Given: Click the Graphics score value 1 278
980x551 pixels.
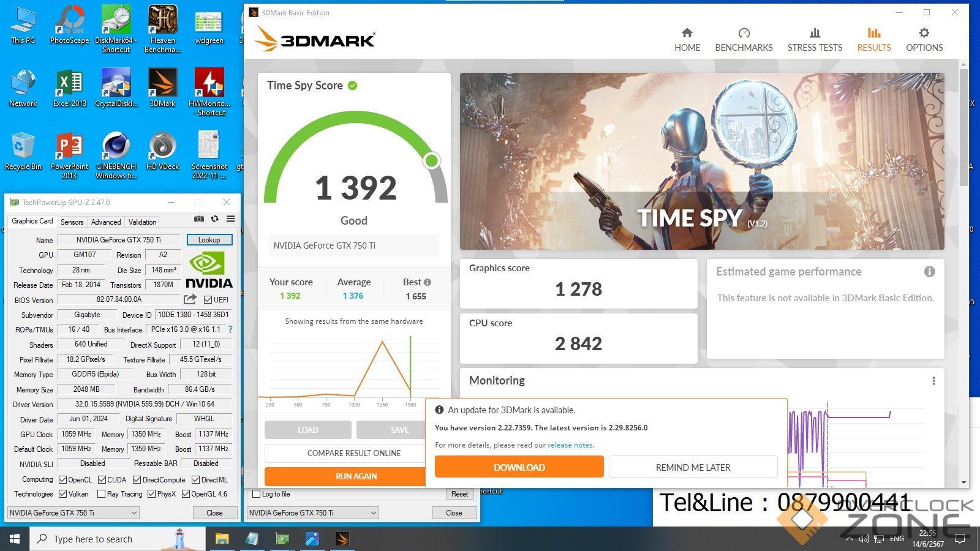Looking at the screenshot, I should point(578,289).
